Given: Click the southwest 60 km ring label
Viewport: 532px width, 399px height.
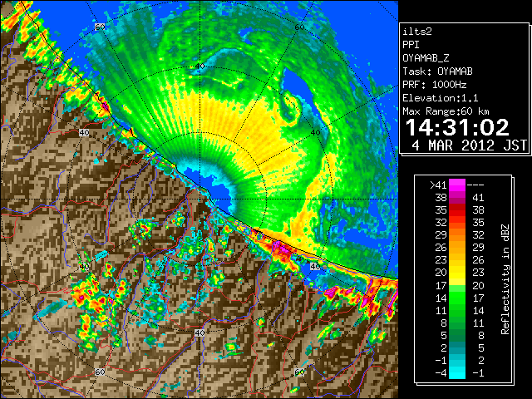Looking at the screenshot, I should pos(100,372).
